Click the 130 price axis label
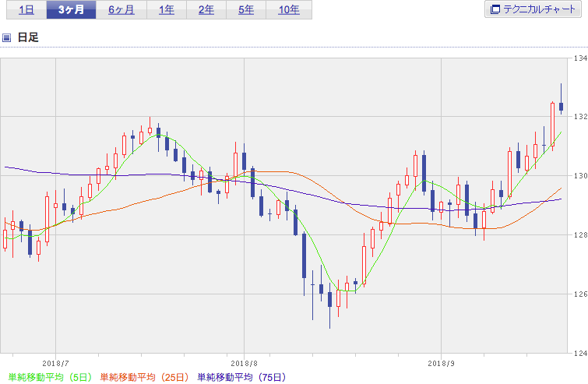This screenshot has height=384, width=588. click(x=580, y=176)
